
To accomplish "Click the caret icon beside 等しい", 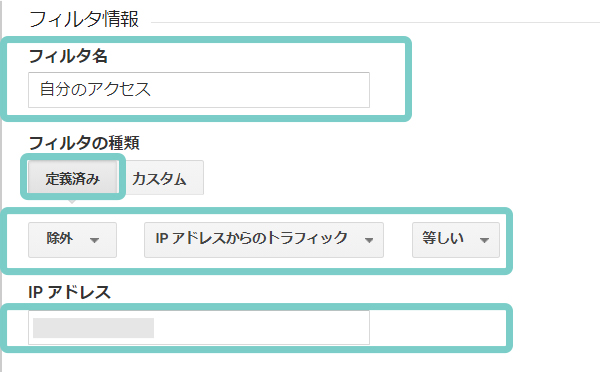I will [484, 240].
